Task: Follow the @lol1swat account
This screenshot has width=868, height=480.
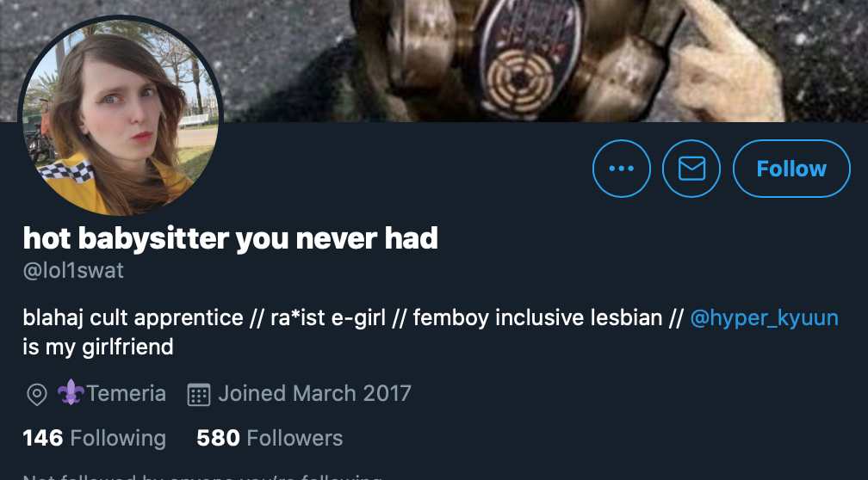Action: tap(791, 169)
